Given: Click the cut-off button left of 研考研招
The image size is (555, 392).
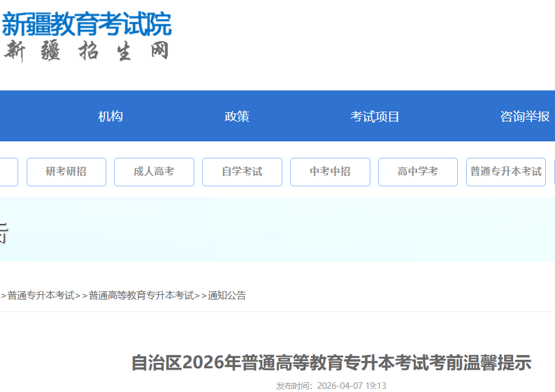Looking at the screenshot, I should point(9,172).
